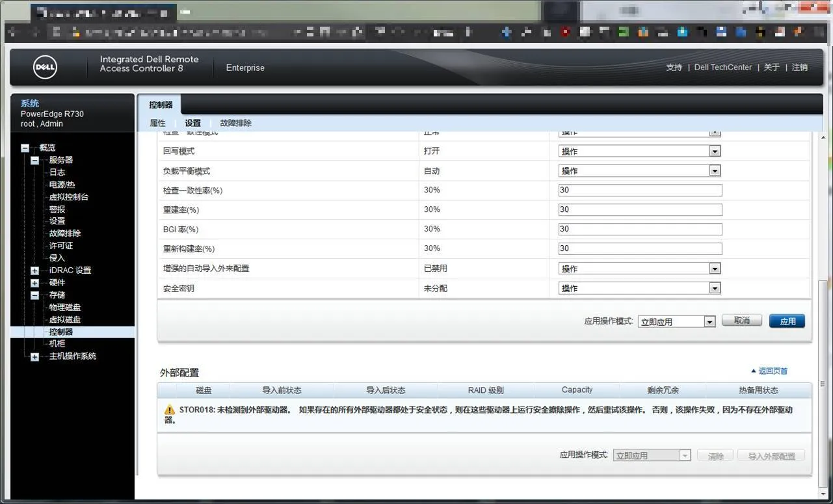Click the 导入外部配置 button

(x=771, y=456)
